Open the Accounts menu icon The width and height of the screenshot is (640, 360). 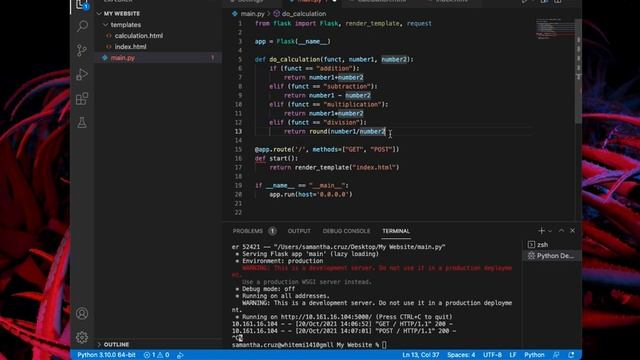82,313
